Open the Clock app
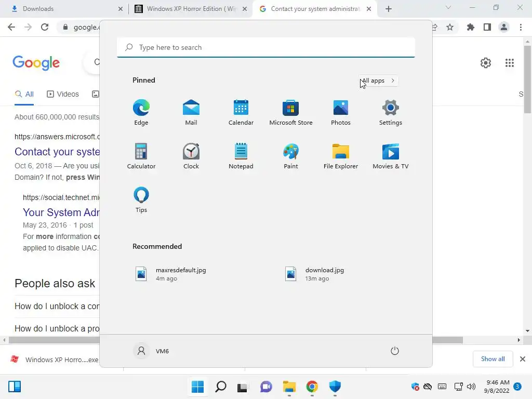The width and height of the screenshot is (532, 399). point(191,156)
